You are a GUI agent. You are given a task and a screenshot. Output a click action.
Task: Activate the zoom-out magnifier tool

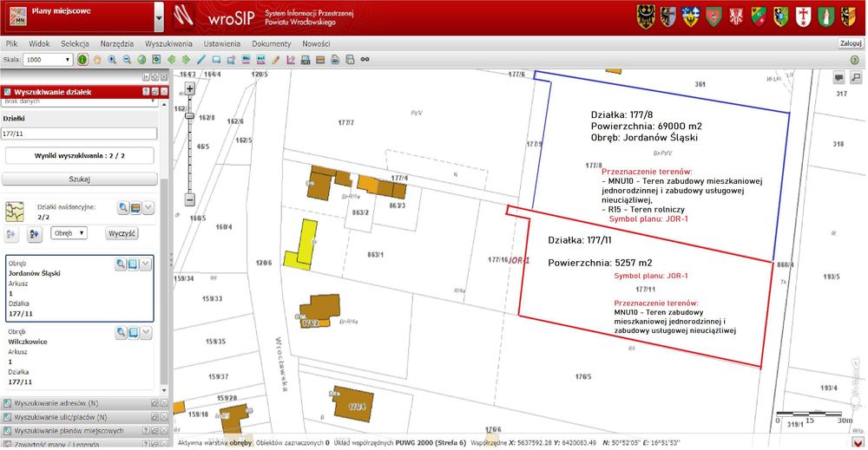pos(127,60)
